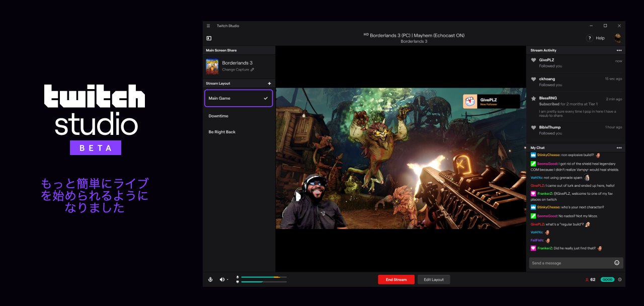Click Edit Layout button
This screenshot has height=306, width=644.
434,279
